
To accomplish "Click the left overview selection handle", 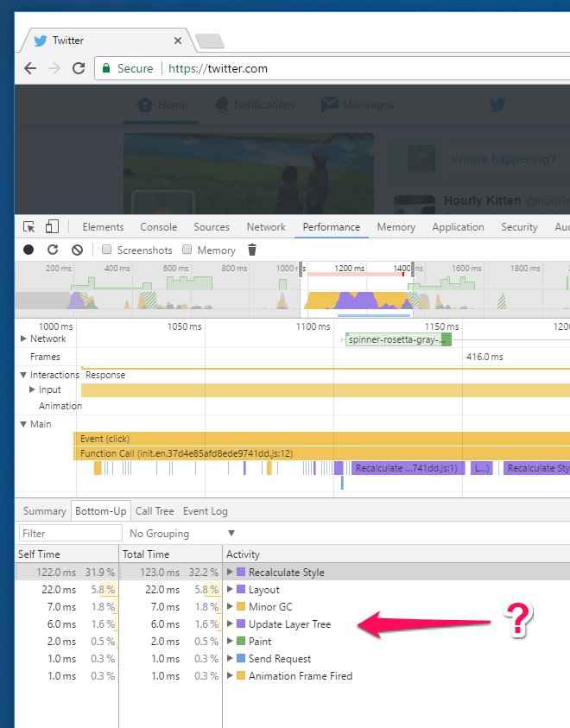I will [x=301, y=269].
